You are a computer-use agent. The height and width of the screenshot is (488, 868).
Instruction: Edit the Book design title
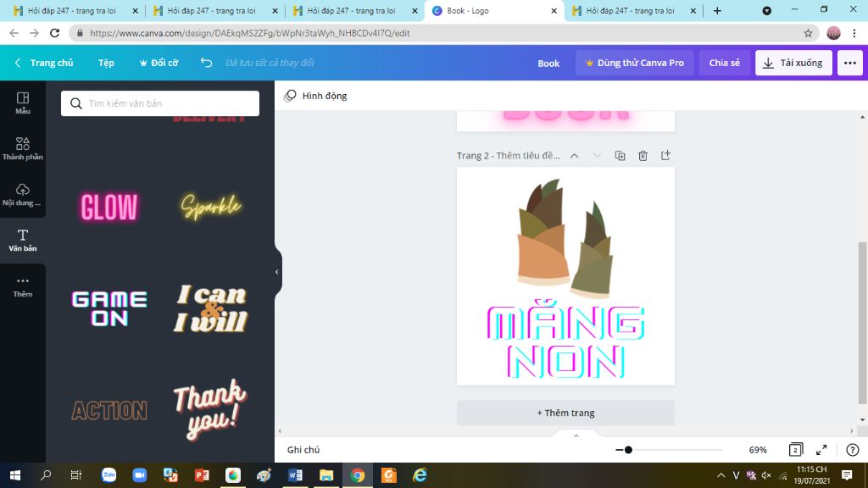click(x=548, y=63)
